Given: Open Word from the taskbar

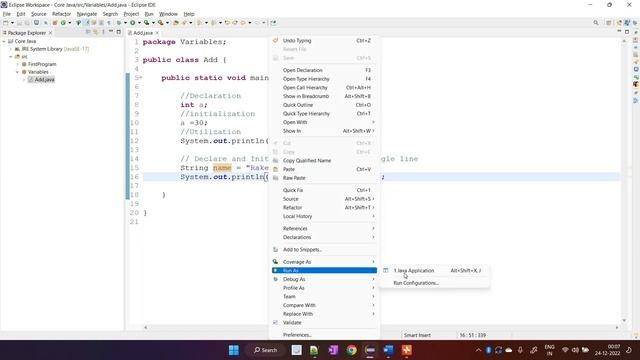Looking at the screenshot, I should coord(388,350).
